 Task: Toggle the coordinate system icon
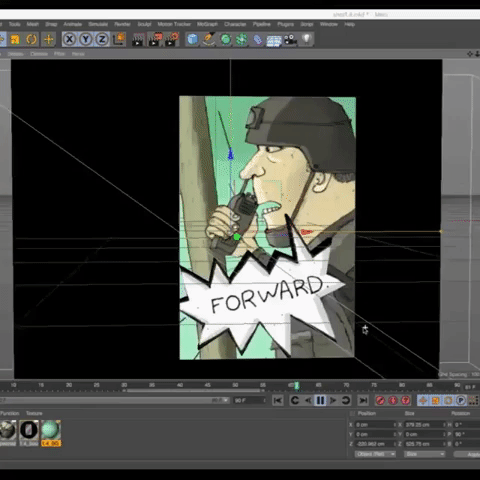(x=119, y=39)
